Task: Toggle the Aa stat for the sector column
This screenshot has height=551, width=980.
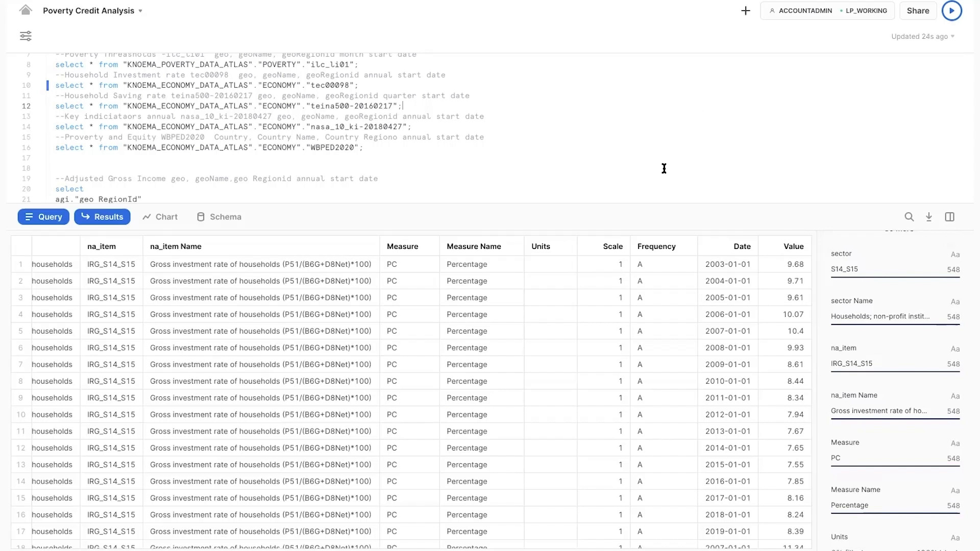Action: tap(955, 254)
